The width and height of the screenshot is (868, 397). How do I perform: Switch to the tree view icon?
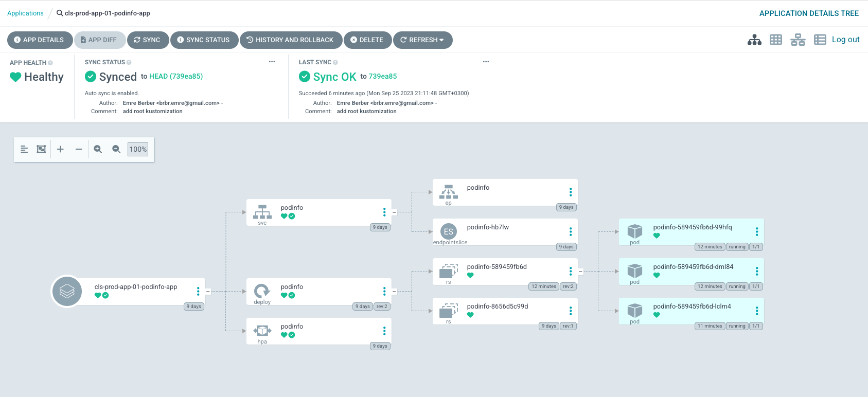click(x=754, y=40)
